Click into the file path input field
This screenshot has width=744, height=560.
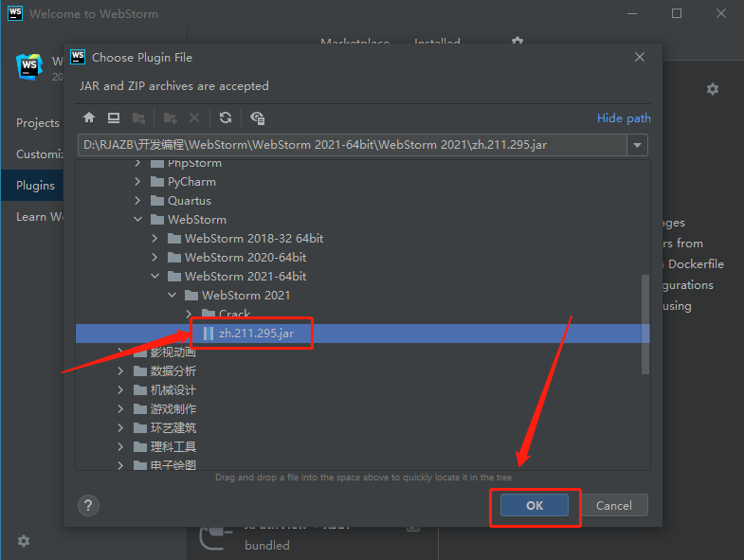pos(352,145)
